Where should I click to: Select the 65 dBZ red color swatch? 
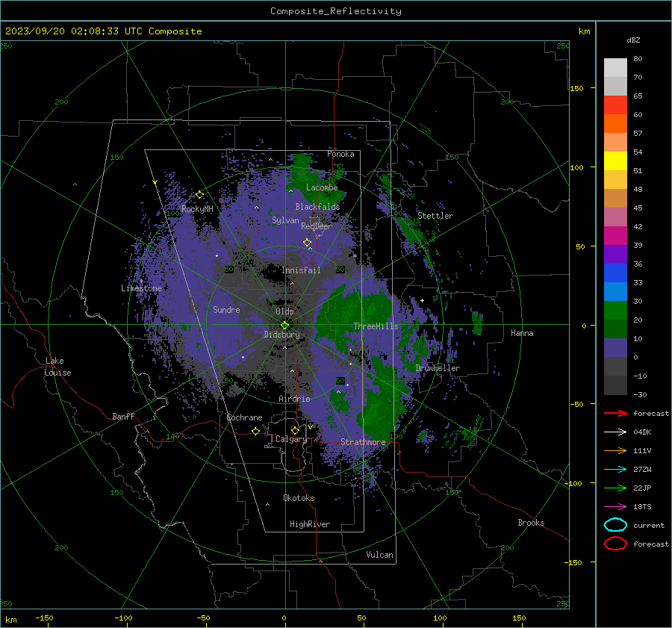click(615, 105)
